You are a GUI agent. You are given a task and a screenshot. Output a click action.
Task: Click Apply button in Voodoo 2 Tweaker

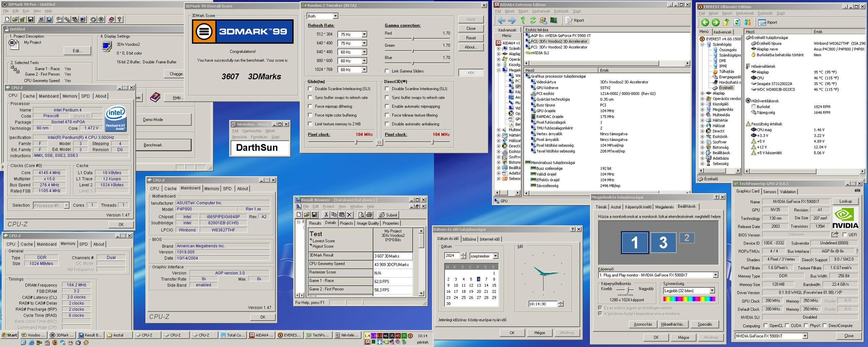pyautogui.click(x=471, y=19)
